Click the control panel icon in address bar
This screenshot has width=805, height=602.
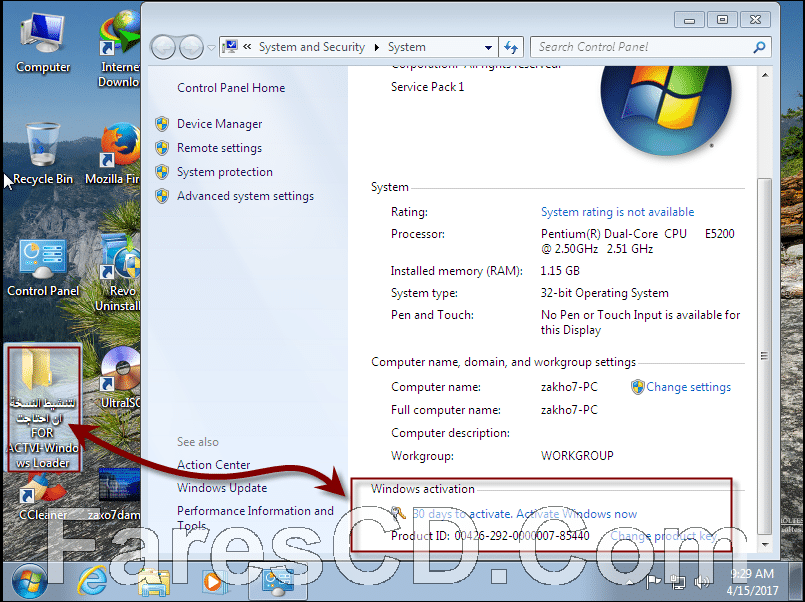[229, 47]
